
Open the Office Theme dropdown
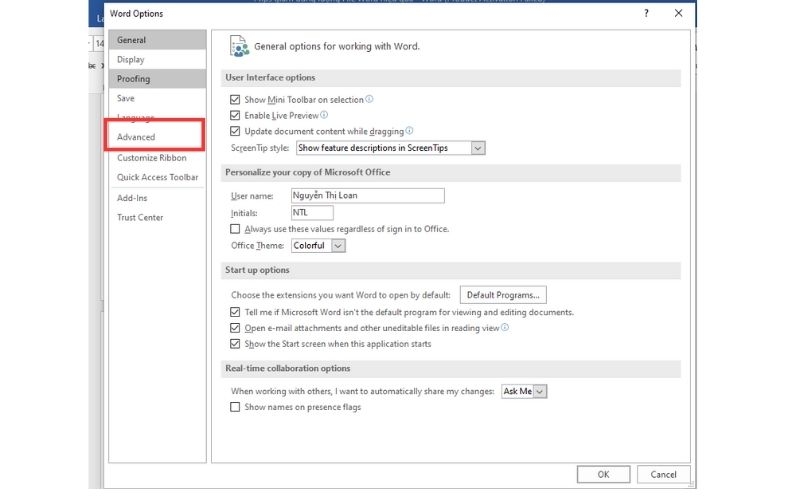click(338, 245)
